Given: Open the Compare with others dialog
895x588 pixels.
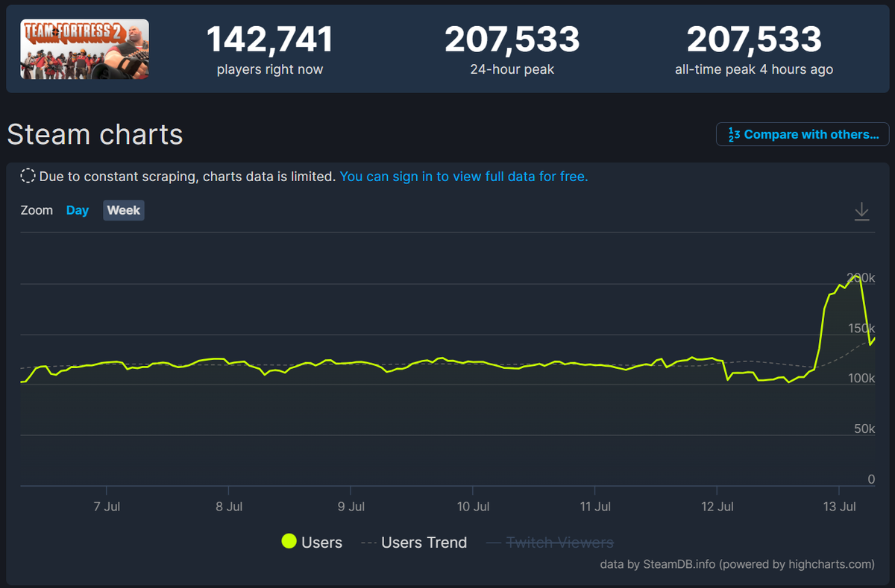Looking at the screenshot, I should click(802, 134).
